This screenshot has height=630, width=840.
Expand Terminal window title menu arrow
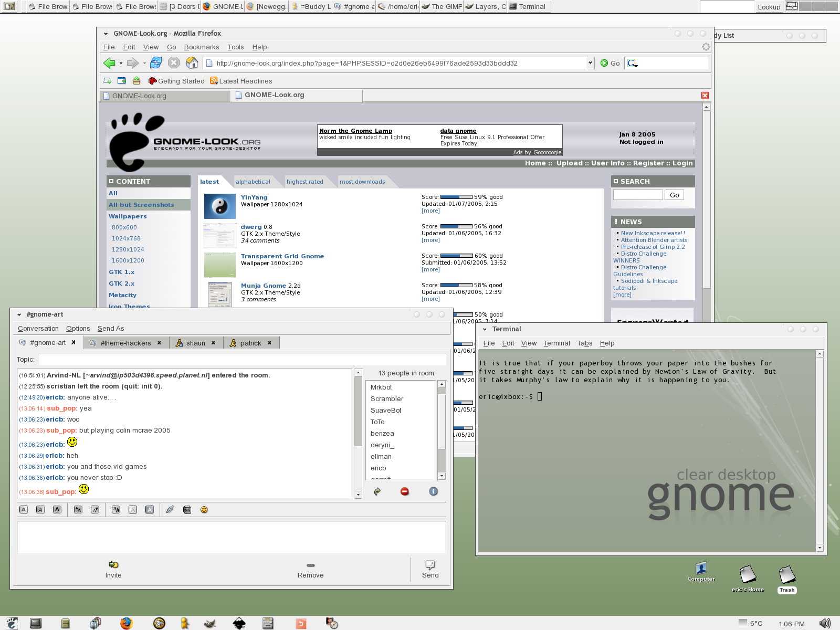(485, 330)
